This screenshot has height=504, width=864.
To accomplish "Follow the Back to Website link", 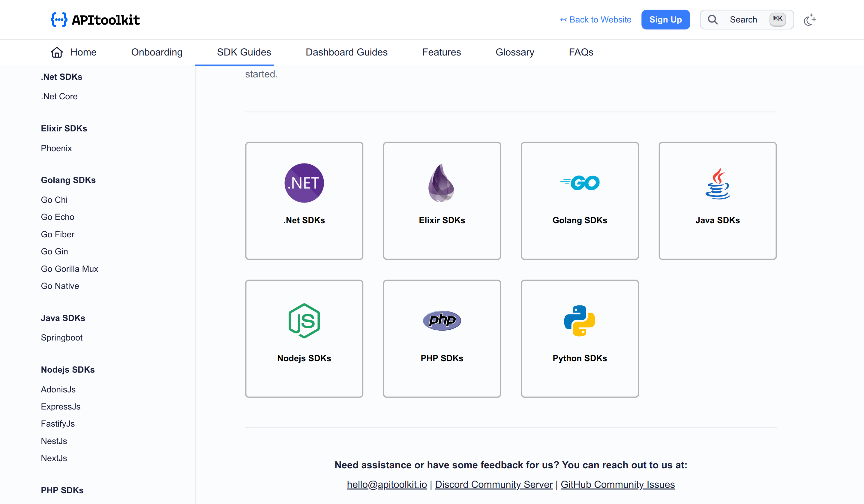I will click(595, 19).
